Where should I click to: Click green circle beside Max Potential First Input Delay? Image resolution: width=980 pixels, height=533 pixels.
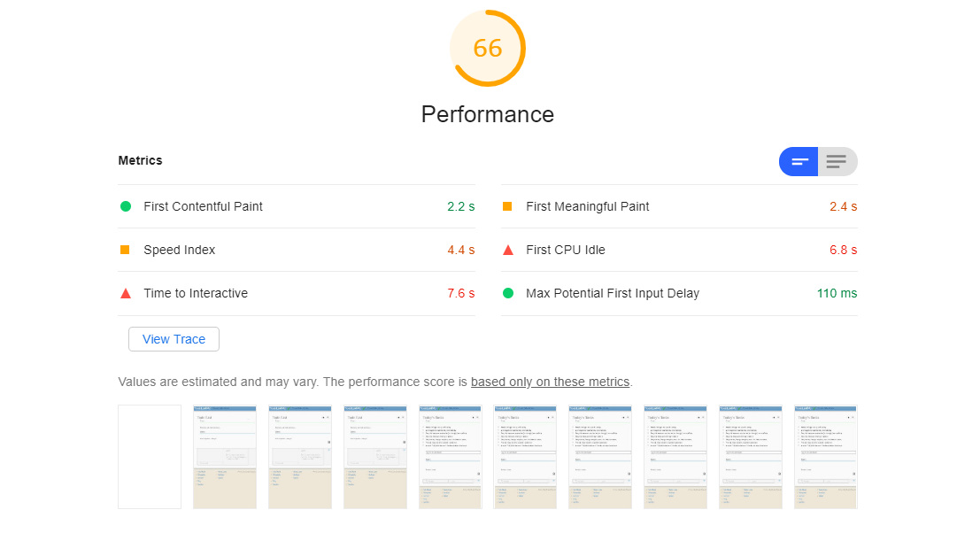pos(508,293)
